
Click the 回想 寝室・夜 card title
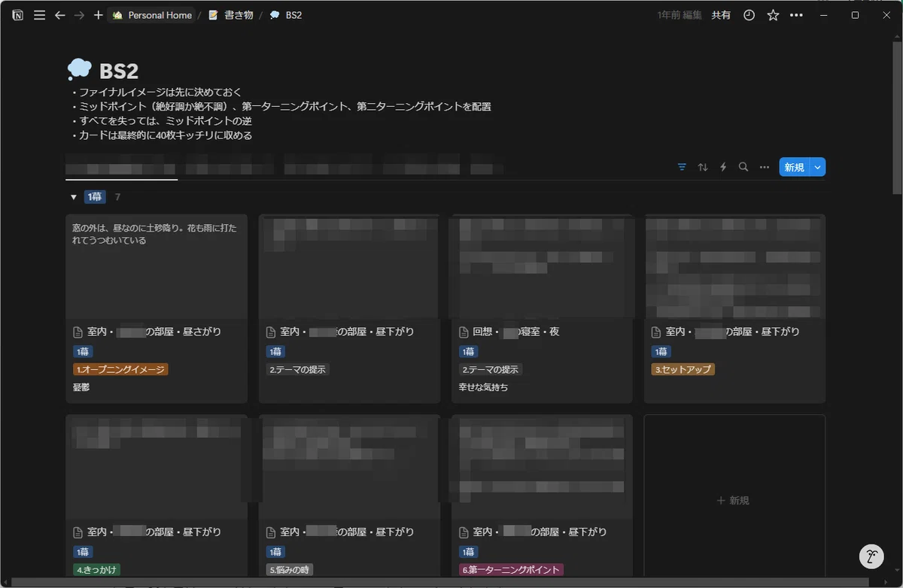(515, 332)
